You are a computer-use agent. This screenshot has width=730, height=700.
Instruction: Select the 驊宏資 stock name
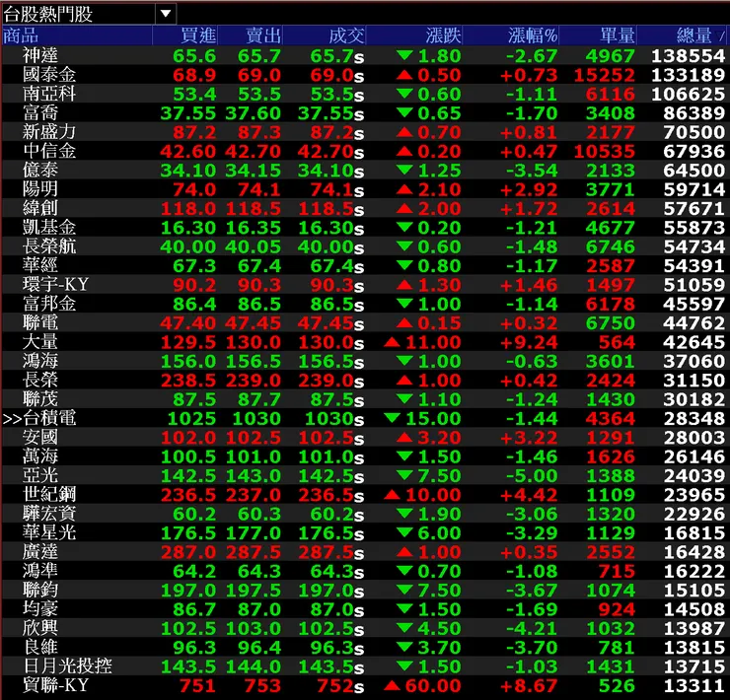(49, 514)
